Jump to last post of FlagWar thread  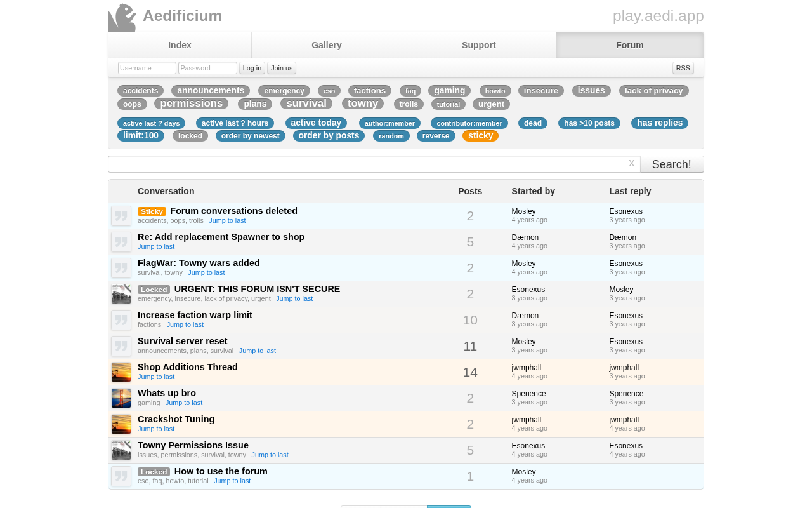pyautogui.click(x=206, y=272)
